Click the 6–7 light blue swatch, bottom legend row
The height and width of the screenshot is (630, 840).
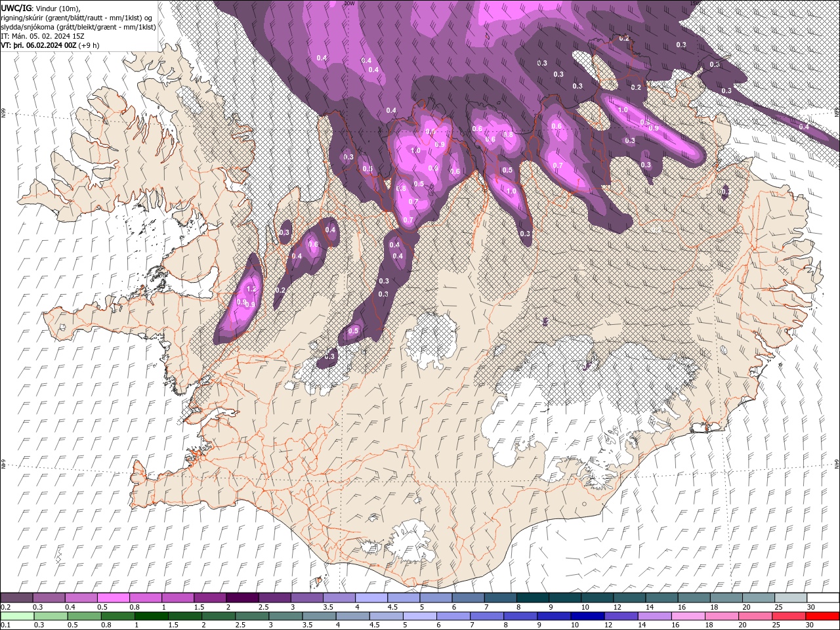pos(453,616)
